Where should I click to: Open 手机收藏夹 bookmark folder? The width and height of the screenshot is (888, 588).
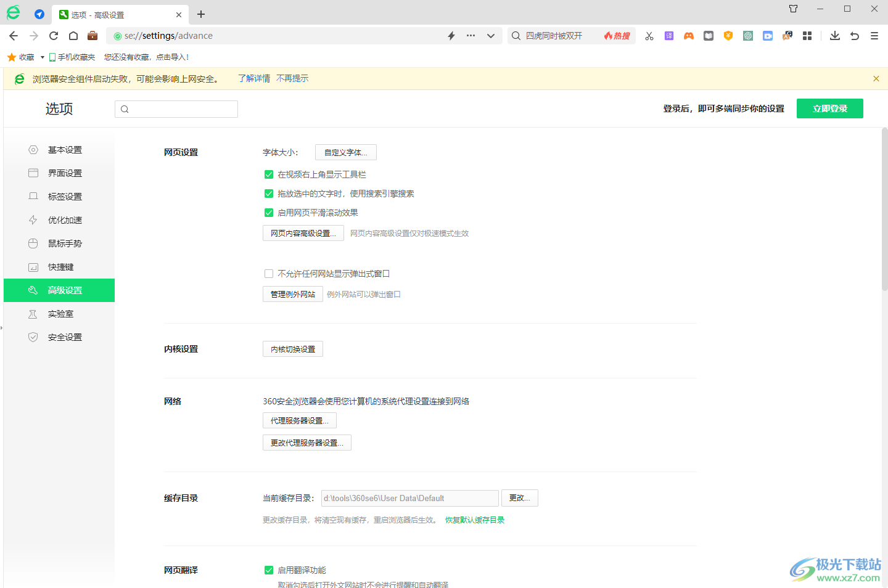(x=72, y=57)
